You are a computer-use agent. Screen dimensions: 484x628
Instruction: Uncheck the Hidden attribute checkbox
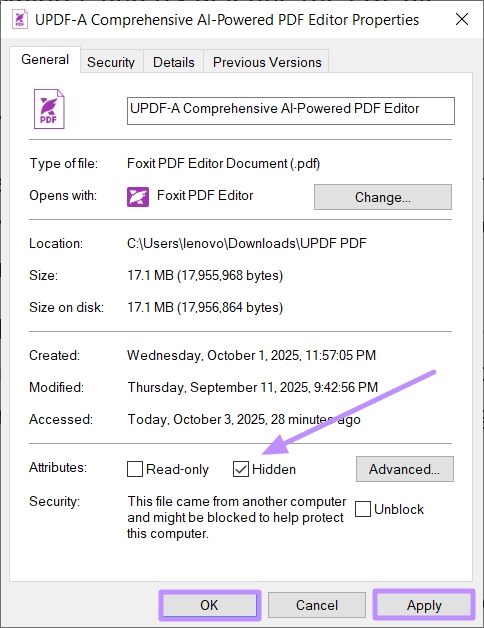tap(240, 469)
